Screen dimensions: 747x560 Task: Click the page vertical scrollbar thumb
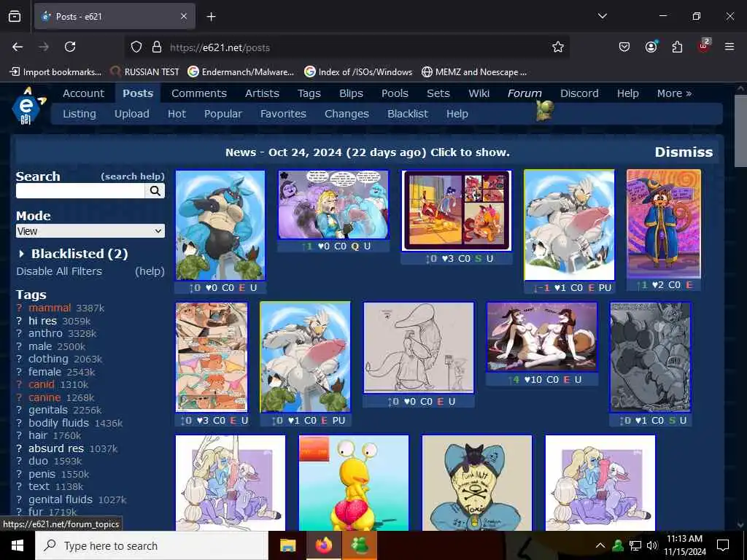[x=740, y=131]
